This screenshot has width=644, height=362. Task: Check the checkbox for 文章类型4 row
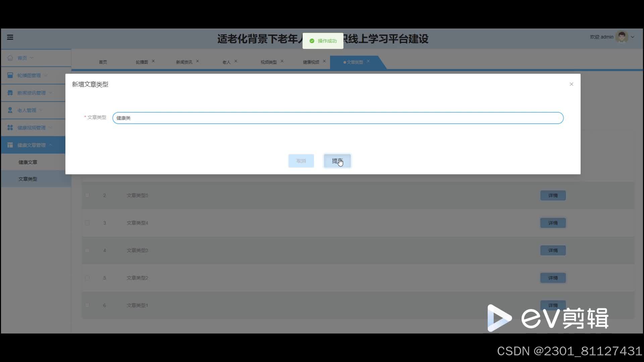tap(87, 223)
